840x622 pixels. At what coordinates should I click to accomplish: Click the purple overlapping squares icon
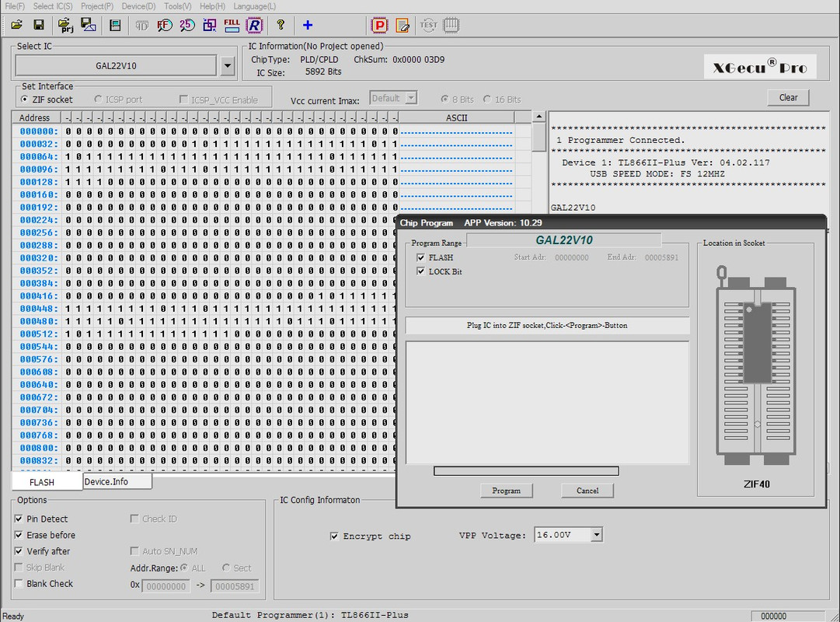[210, 25]
